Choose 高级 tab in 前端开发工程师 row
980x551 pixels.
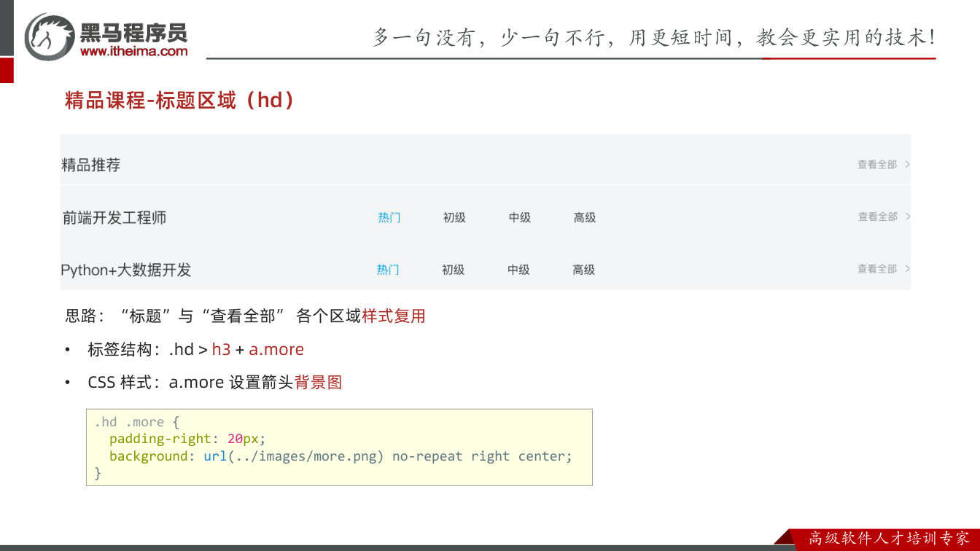[585, 217]
